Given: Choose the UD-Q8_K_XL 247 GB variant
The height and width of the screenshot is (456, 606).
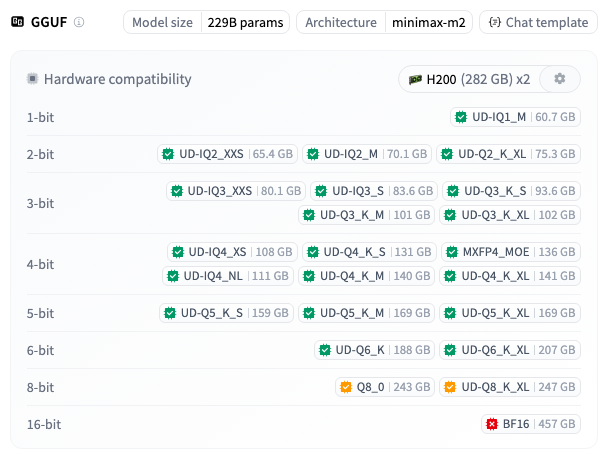Looking at the screenshot, I should tap(511, 387).
